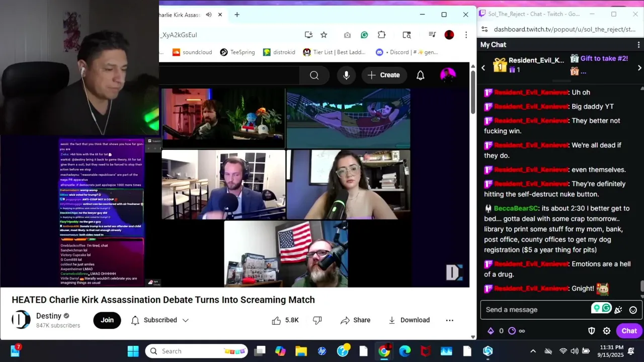Mute the Charlie Kirk tab audio icon
Viewport: 644px width, 362px height.
tap(209, 15)
